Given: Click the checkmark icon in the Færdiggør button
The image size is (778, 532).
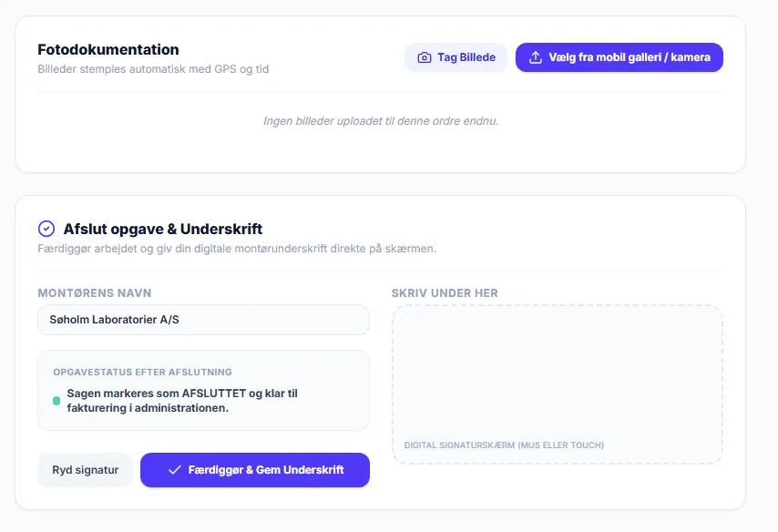Looking at the screenshot, I should (175, 470).
